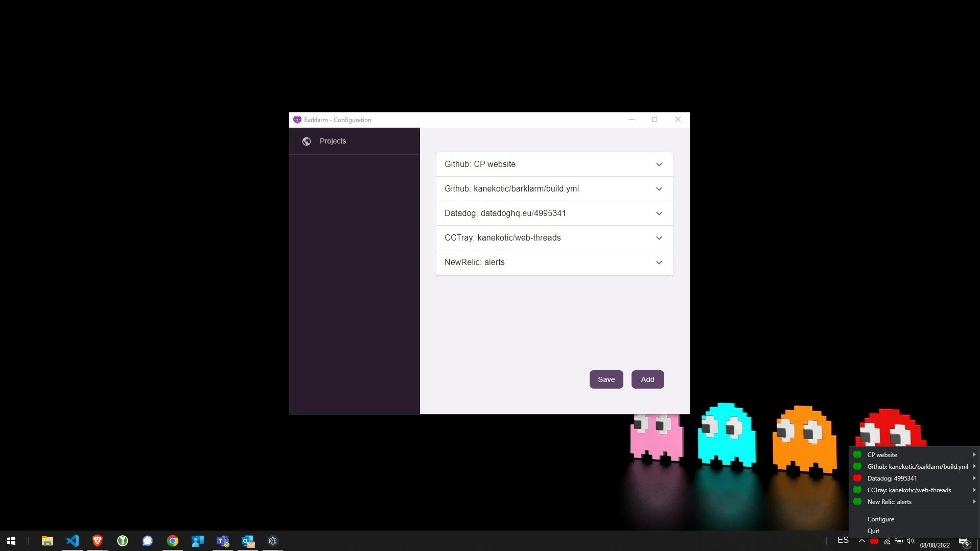Click the red Barklarm tray icon
Viewport: 980px width, 551px height.
874,541
